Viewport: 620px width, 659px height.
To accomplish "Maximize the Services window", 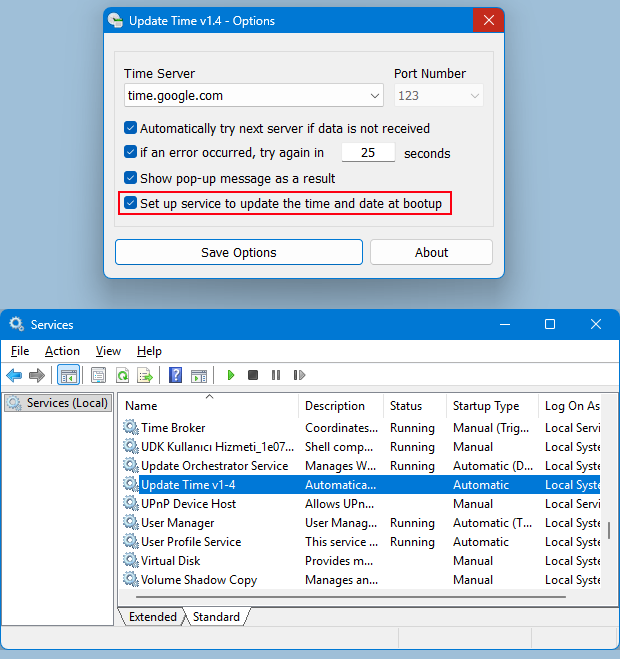I will pyautogui.click(x=550, y=324).
